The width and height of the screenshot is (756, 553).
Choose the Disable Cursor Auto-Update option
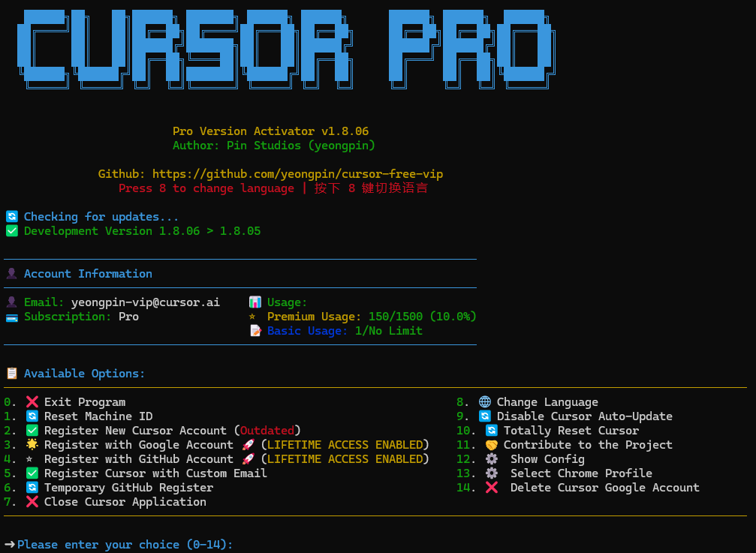click(x=584, y=416)
